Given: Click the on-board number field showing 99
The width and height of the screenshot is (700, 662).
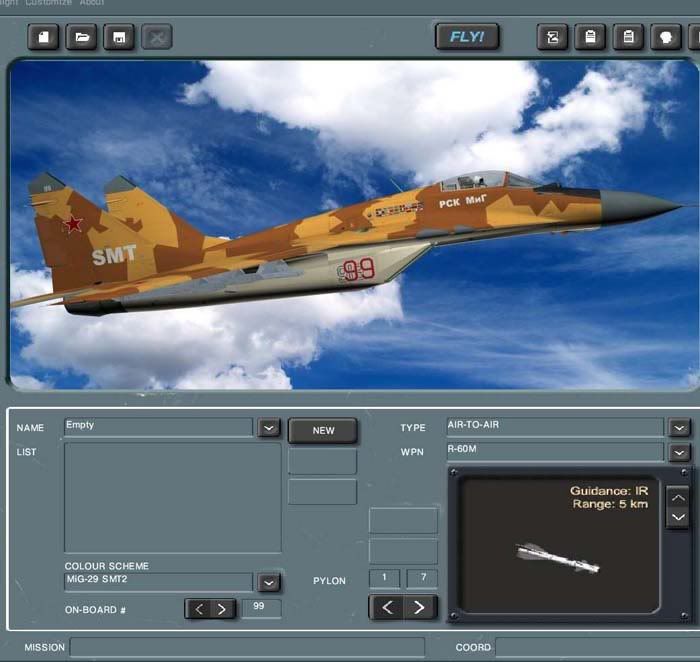Looking at the screenshot, I should click(x=261, y=608).
